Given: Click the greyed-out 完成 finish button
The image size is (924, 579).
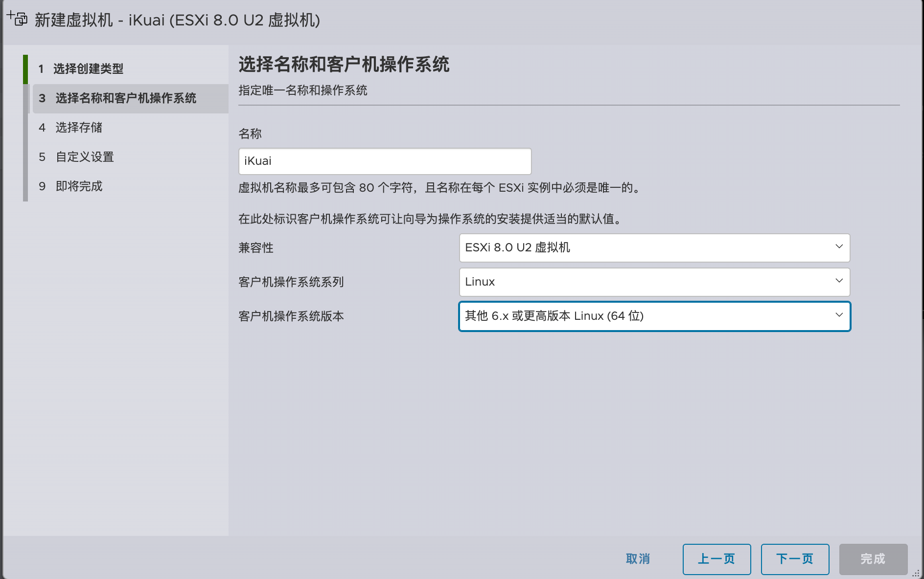Looking at the screenshot, I should coord(873,559).
